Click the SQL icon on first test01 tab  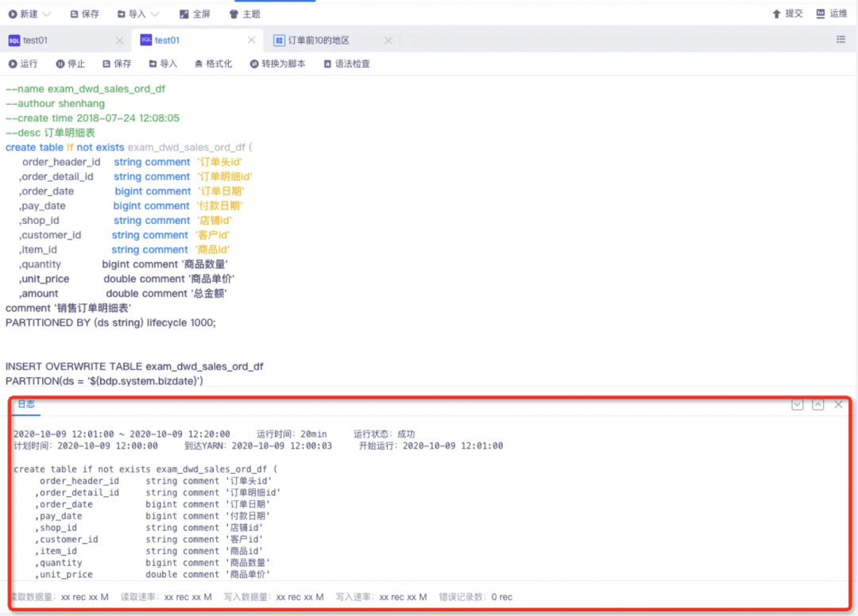click(x=14, y=40)
